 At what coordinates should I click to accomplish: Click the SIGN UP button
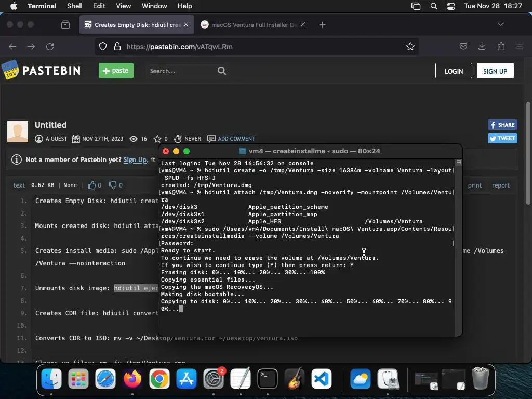click(495, 71)
